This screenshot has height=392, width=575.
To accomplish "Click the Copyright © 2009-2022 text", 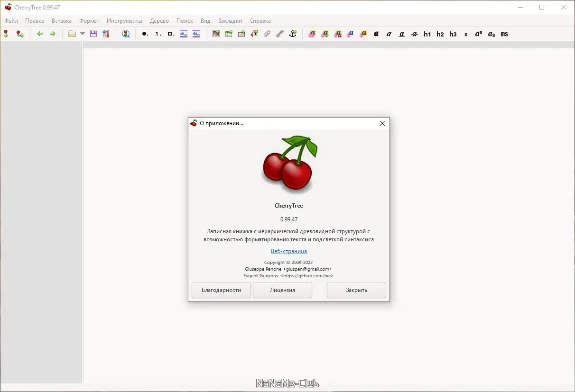I will coord(288,262).
